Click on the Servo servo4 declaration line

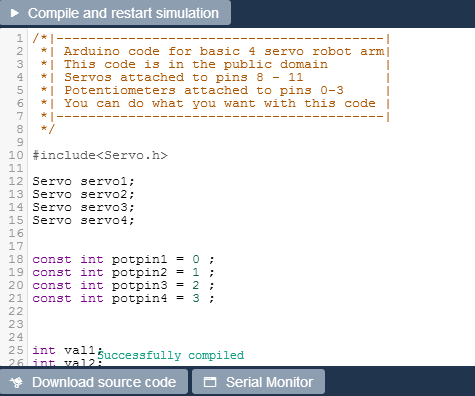[83, 220]
